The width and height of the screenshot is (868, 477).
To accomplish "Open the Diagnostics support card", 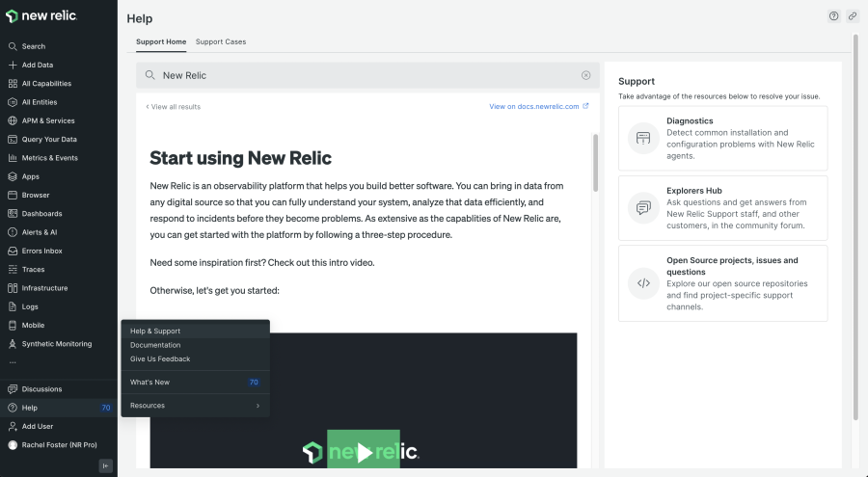I will tap(722, 138).
